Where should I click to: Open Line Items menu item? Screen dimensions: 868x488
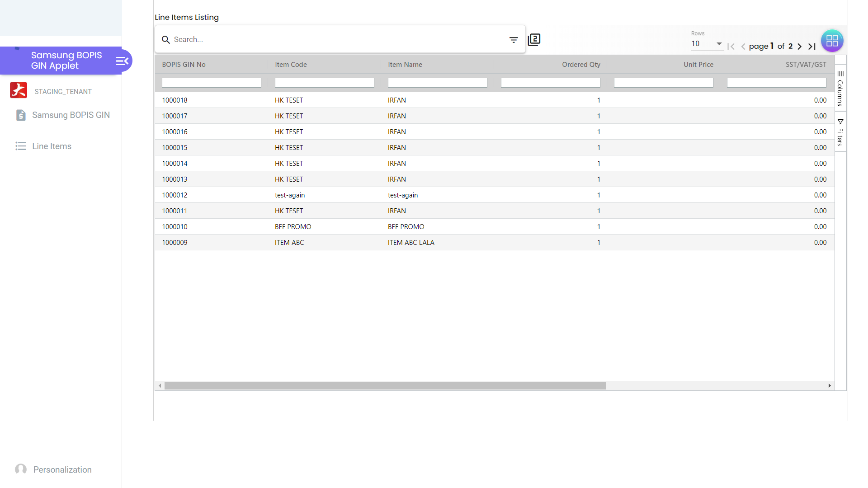(52, 146)
